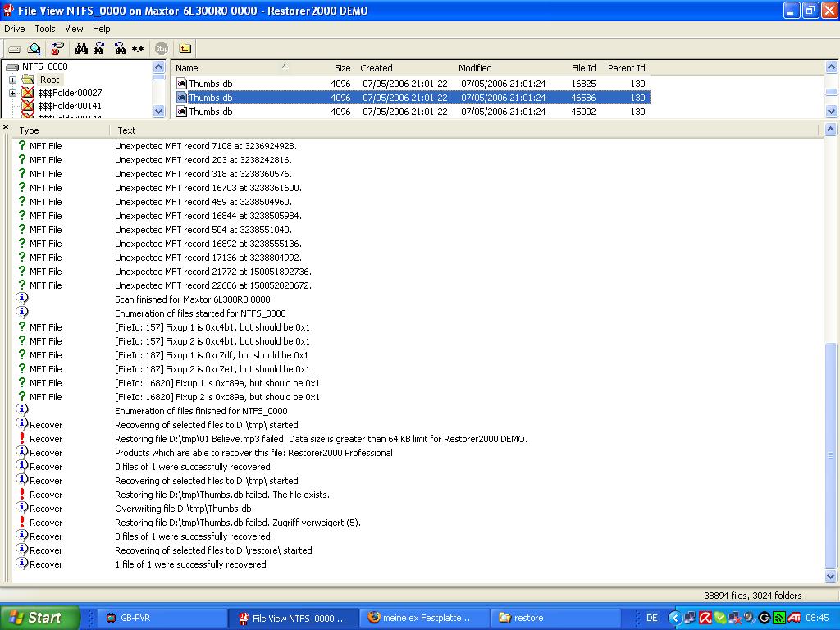Open the View menu
The image size is (840, 630).
pyautogui.click(x=74, y=29)
